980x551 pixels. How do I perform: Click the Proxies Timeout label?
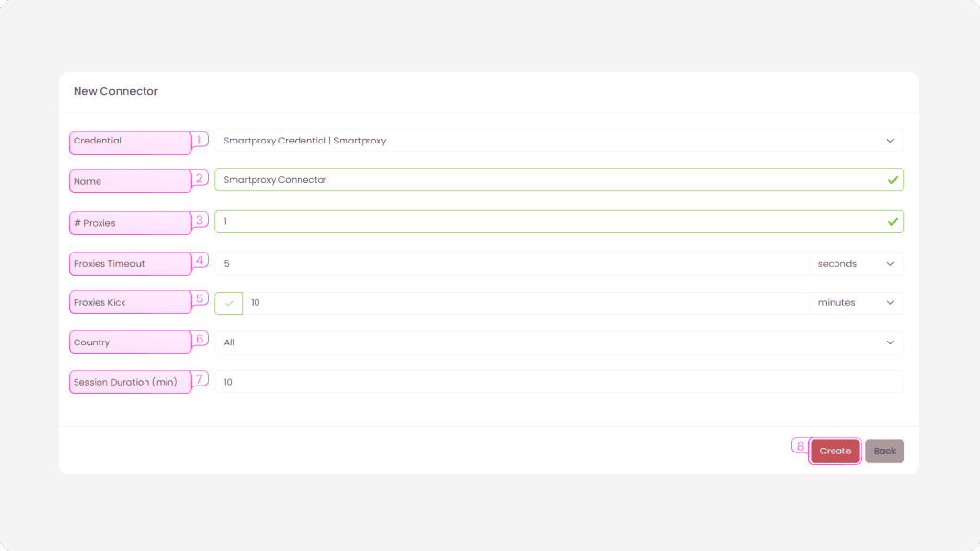(x=109, y=263)
